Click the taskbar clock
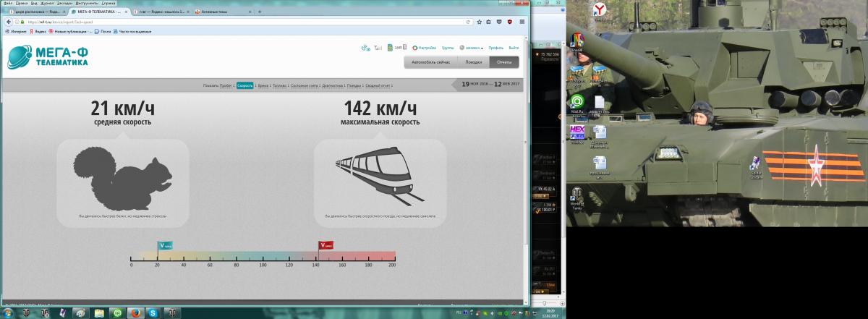Screen dimensions: 868x319 click(x=551, y=312)
